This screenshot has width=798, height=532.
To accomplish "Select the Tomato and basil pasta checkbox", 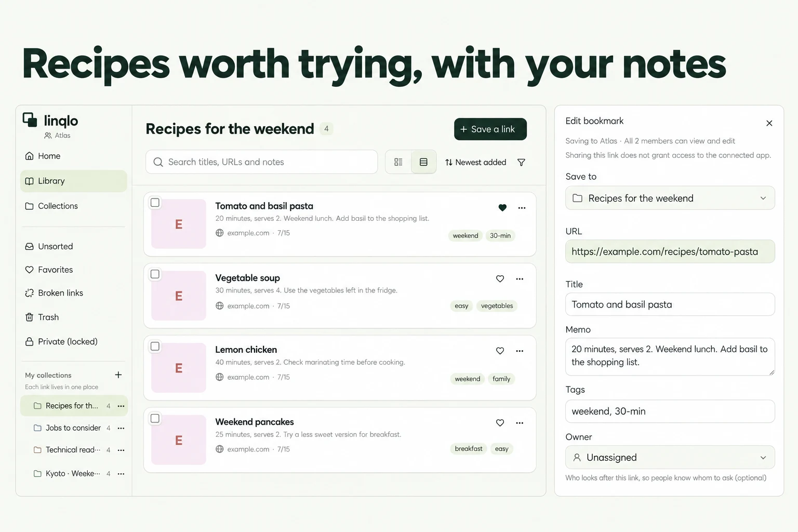I will click(x=155, y=203).
